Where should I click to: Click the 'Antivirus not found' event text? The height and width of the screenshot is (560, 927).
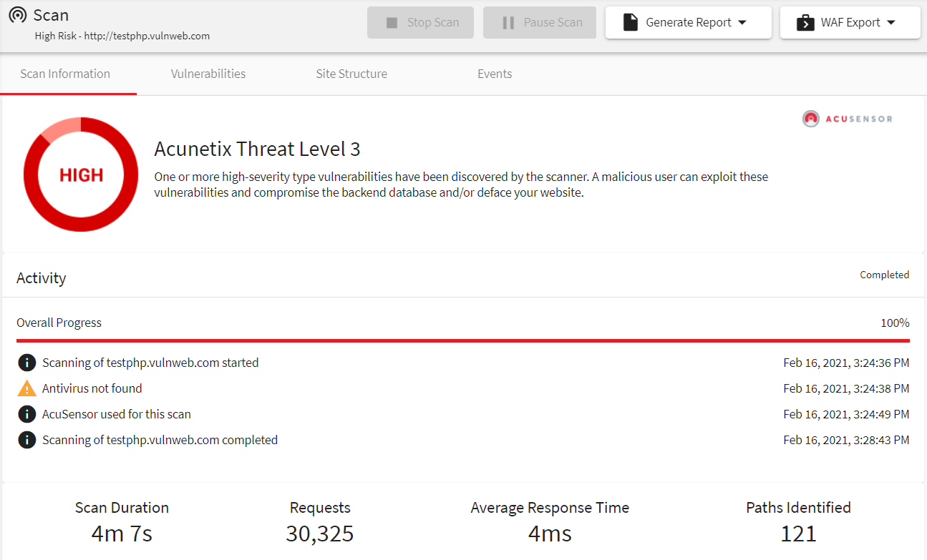92,388
